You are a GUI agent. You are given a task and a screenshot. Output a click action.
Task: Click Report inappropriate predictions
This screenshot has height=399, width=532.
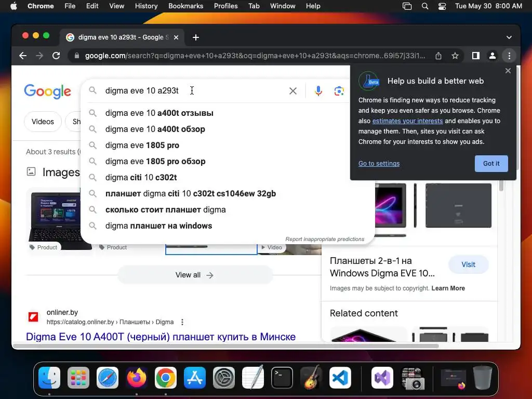(325, 239)
